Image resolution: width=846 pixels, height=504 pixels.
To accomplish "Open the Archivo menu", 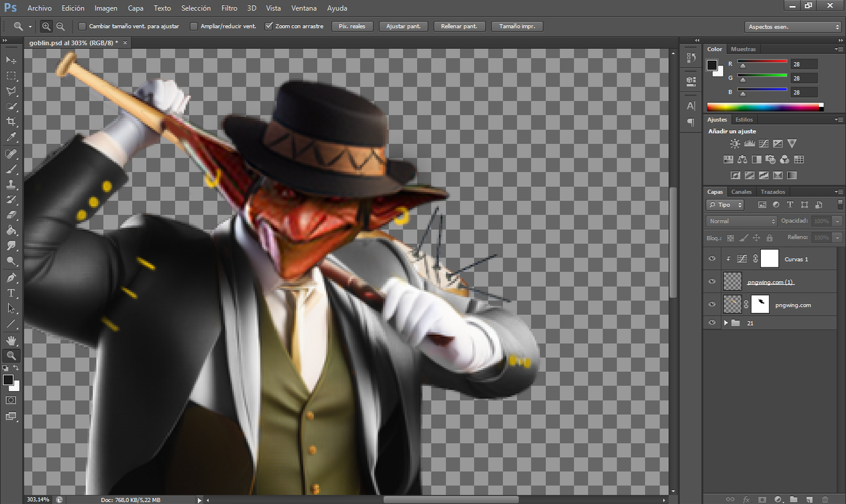I will pyautogui.click(x=40, y=9).
